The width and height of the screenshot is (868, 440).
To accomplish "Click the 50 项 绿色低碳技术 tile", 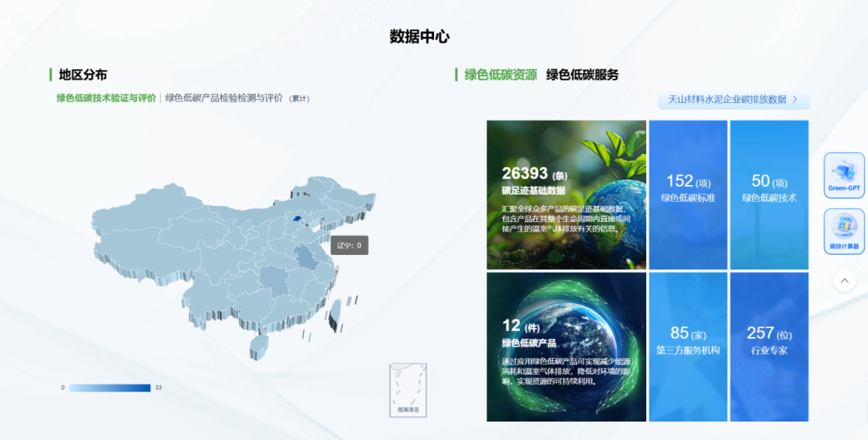I will (x=769, y=195).
